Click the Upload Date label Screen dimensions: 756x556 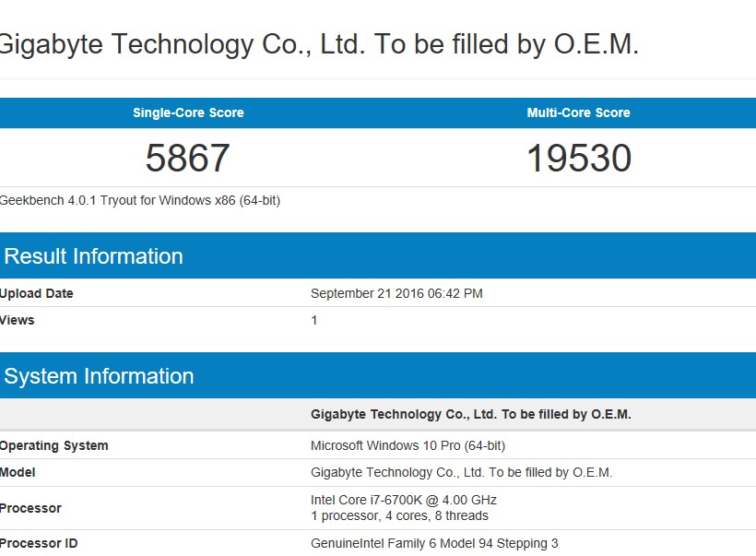pyautogui.click(x=36, y=293)
